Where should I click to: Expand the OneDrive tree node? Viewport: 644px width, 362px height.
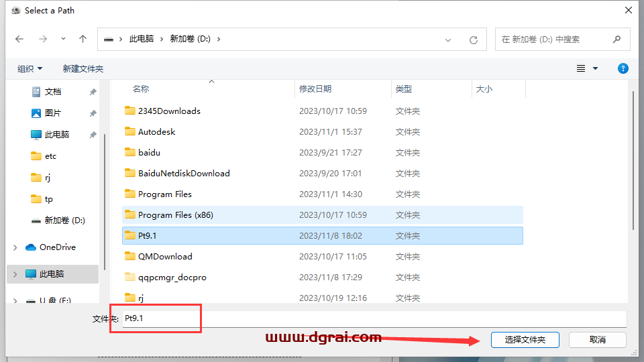click(15, 247)
